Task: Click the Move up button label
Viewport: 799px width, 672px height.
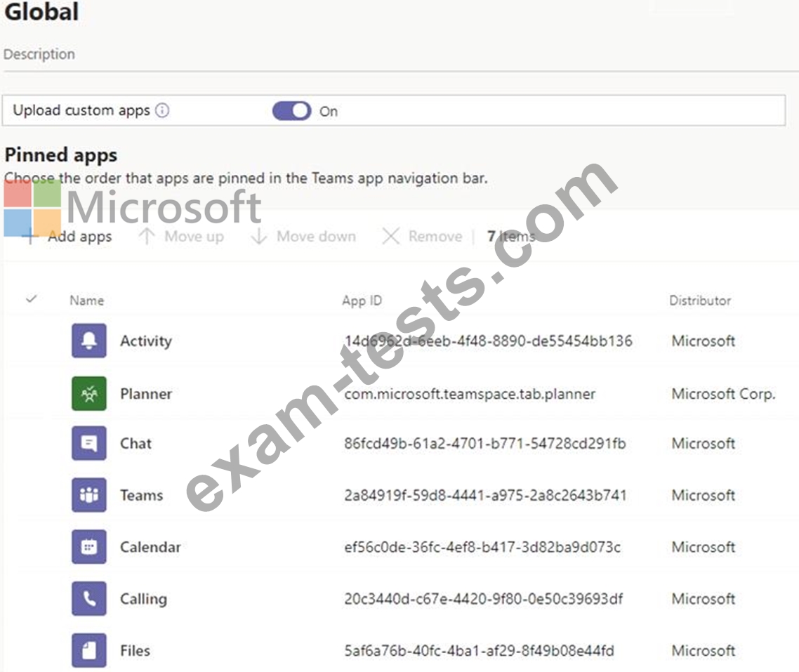Action: point(194,237)
